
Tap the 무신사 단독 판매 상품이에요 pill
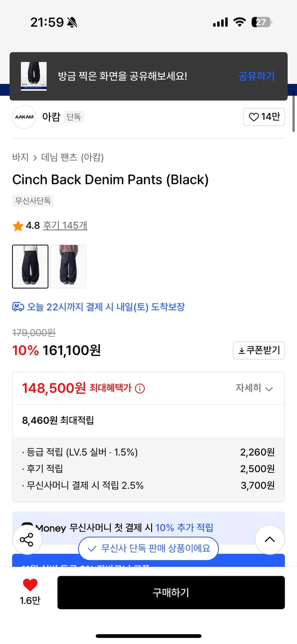(x=148, y=548)
